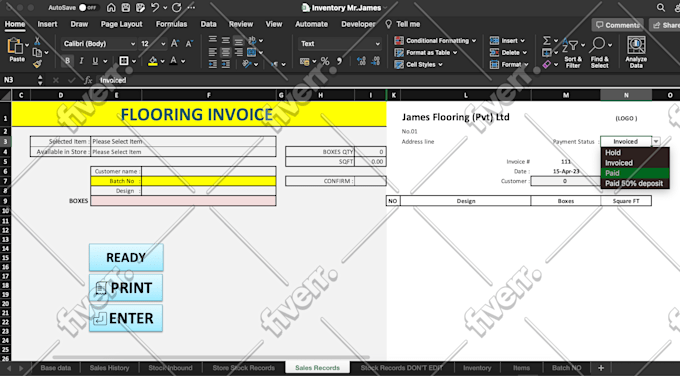This screenshot has height=376, width=680.
Task: Apply percent style with the % icon
Action: pos(325,61)
